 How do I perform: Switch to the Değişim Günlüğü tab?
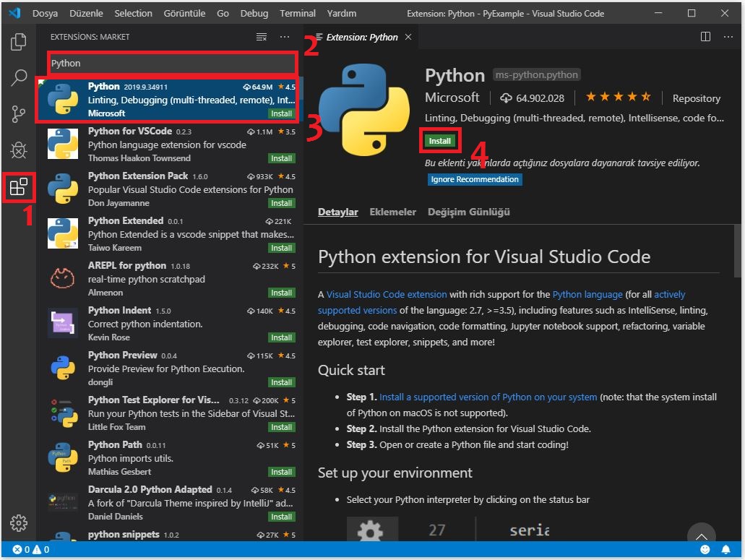468,212
